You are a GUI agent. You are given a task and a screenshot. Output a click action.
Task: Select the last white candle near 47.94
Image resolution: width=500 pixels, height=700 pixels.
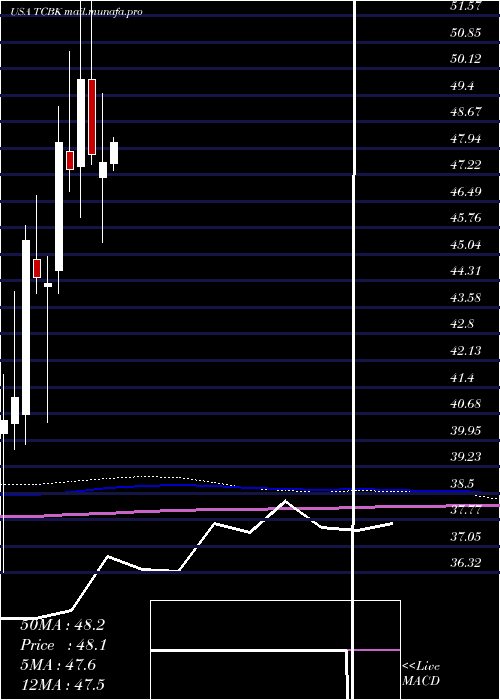(x=114, y=153)
